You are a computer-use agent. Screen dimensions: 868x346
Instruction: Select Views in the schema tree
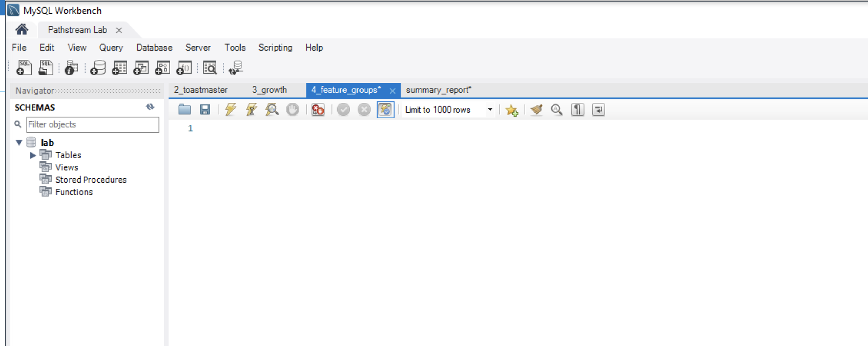tap(67, 167)
